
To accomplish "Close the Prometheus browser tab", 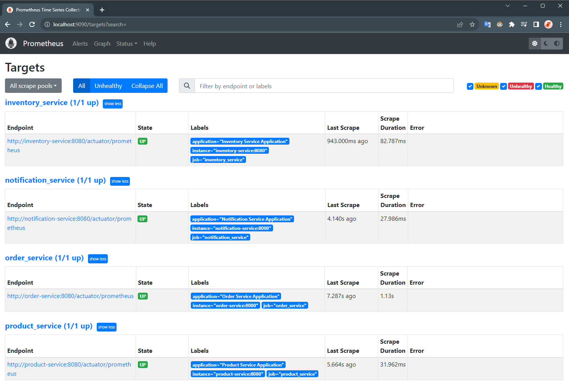I will point(88,10).
